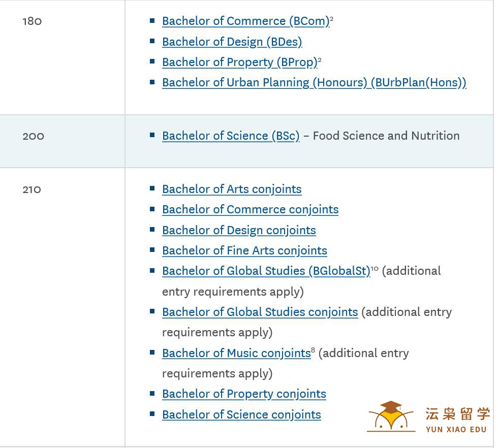Click footnote 2 beside Bachelor of Property
Viewport: 498px width, 448px height.
(x=320, y=60)
